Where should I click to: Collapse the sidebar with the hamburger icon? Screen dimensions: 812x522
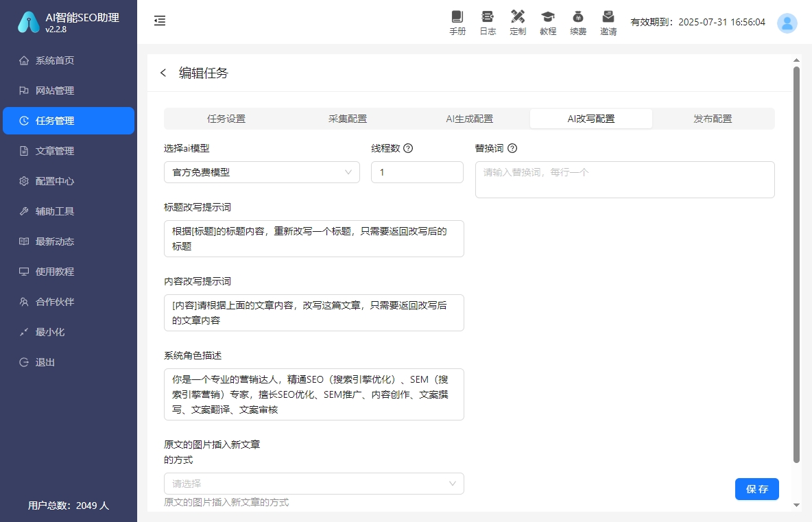[x=160, y=21]
